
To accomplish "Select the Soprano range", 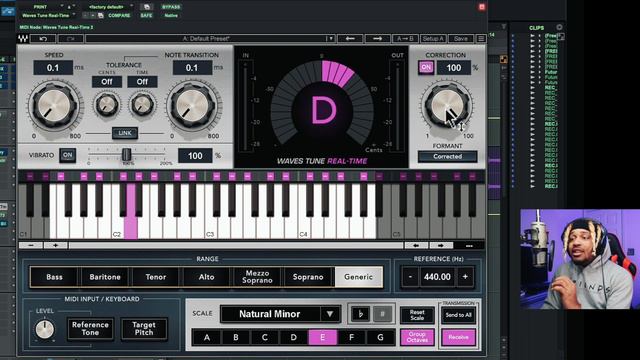I will tap(308, 277).
